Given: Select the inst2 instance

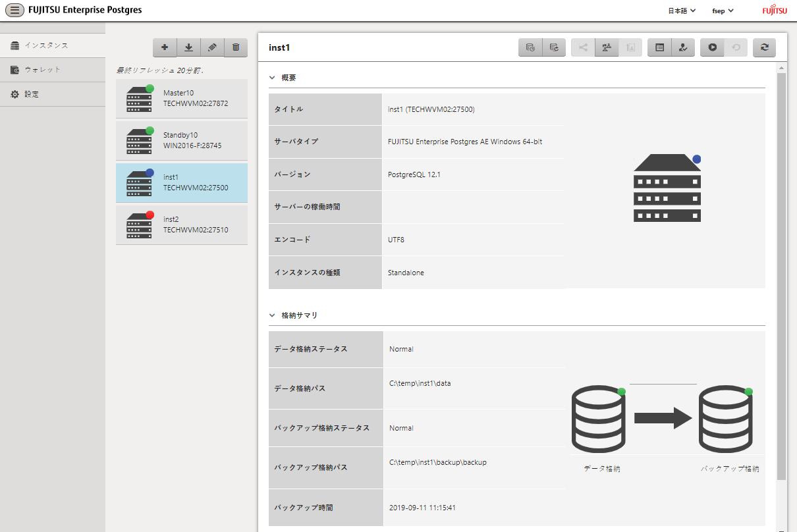Looking at the screenshot, I should click(x=182, y=225).
